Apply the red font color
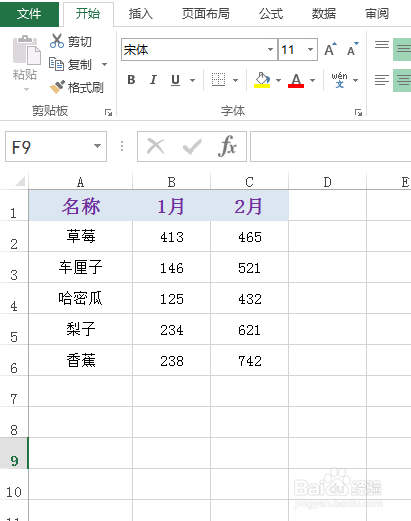The height and width of the screenshot is (521, 411). point(296,80)
